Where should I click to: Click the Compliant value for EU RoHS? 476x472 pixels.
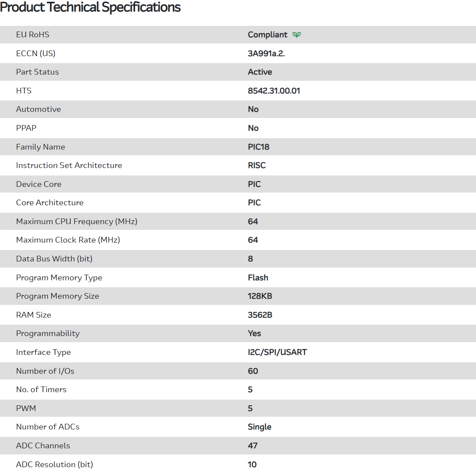point(268,35)
